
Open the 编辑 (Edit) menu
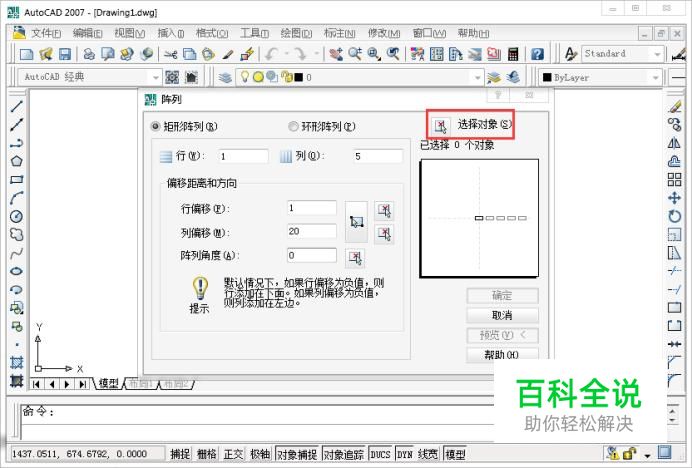[87, 33]
